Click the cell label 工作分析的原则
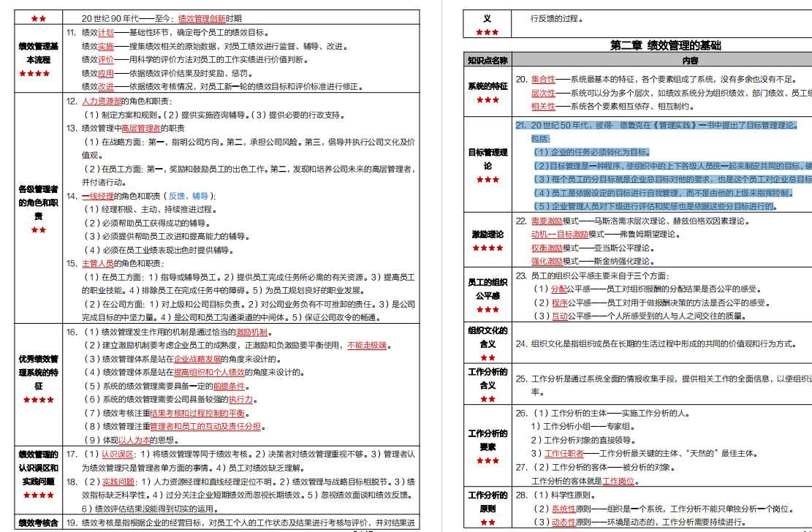812x532 pixels. click(487, 502)
